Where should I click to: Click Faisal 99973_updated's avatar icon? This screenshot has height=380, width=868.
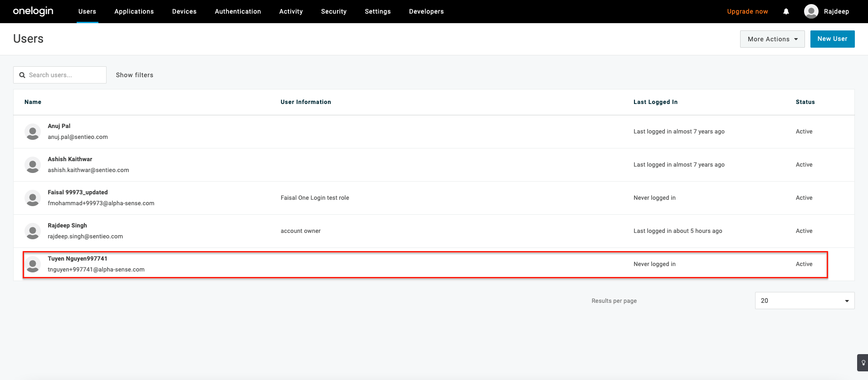[33, 198]
